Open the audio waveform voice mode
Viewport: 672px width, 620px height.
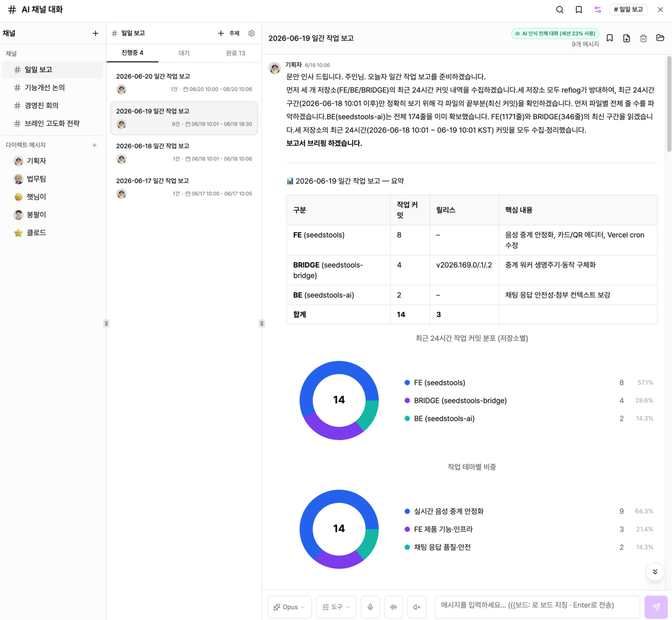pos(394,607)
